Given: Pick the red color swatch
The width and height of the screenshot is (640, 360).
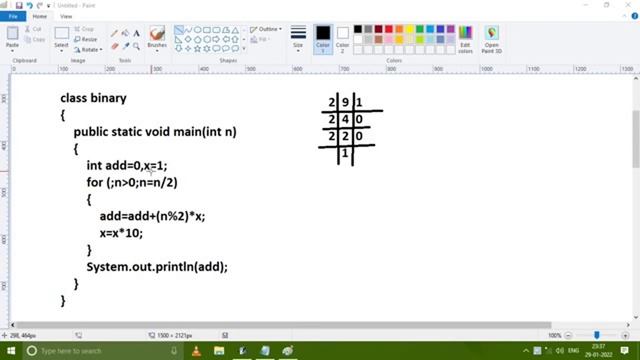Looking at the screenshot, I should 389,29.
